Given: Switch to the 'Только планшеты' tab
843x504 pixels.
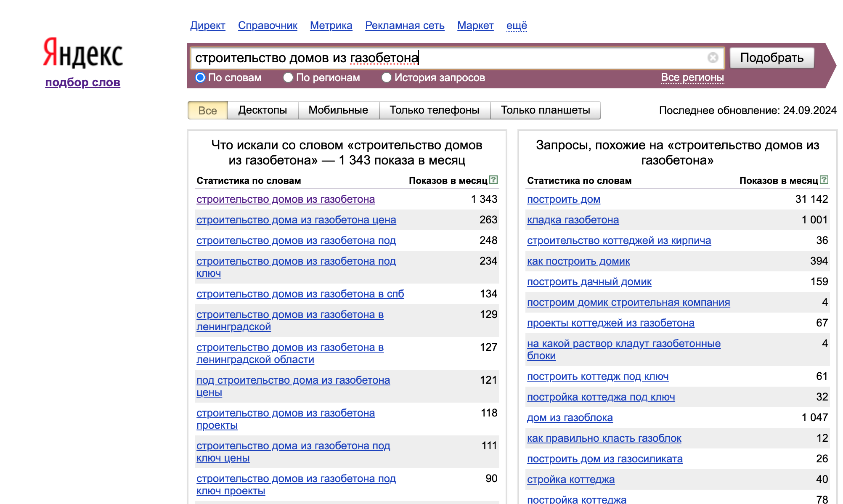Looking at the screenshot, I should click(x=545, y=110).
